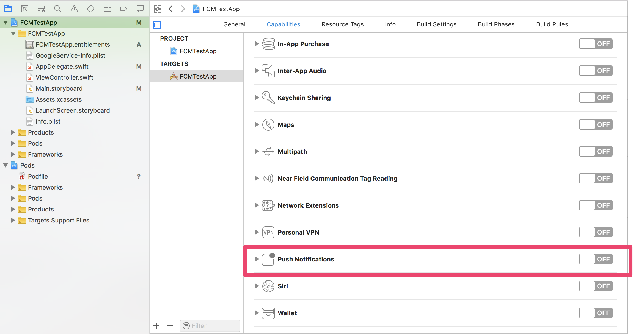Select AppDelegate.swift in the navigator
The height and width of the screenshot is (334, 644).
(62, 66)
